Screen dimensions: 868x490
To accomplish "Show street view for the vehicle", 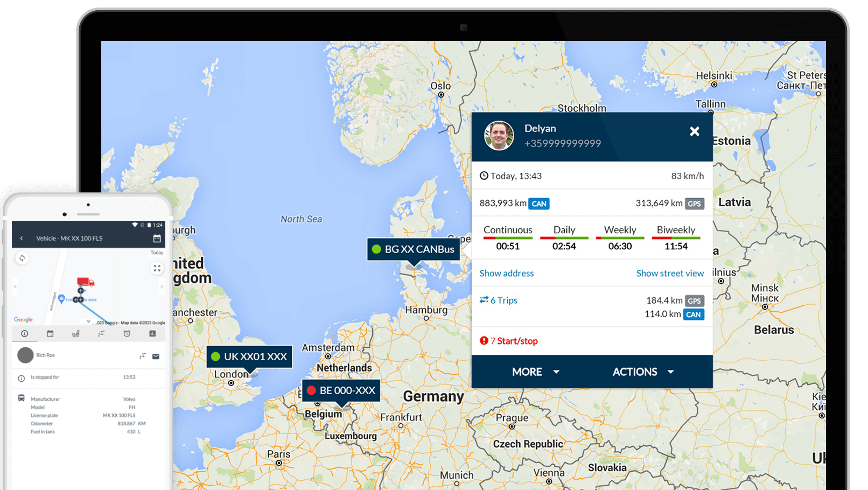I will [x=670, y=273].
